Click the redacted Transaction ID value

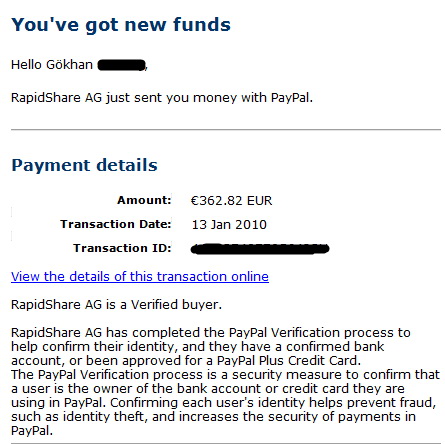tap(260, 249)
